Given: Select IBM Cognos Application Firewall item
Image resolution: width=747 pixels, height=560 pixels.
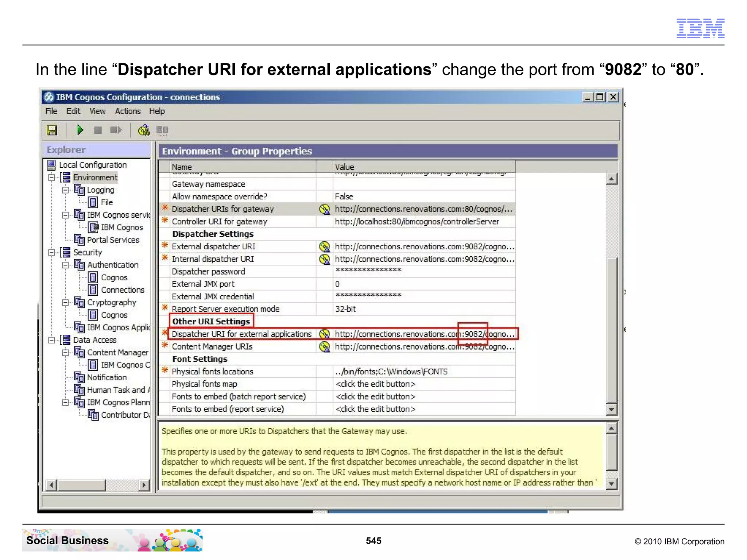Looking at the screenshot, I should [x=118, y=327].
